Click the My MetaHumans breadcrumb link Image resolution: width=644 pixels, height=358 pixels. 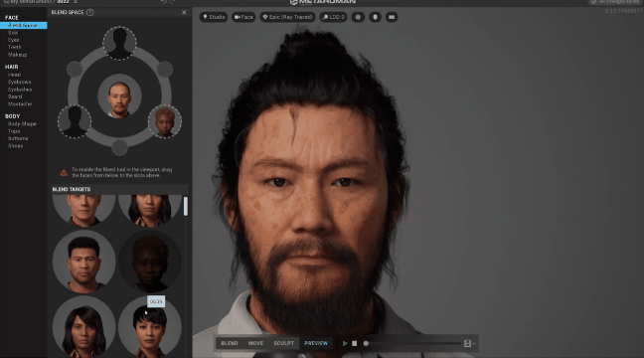28,2
